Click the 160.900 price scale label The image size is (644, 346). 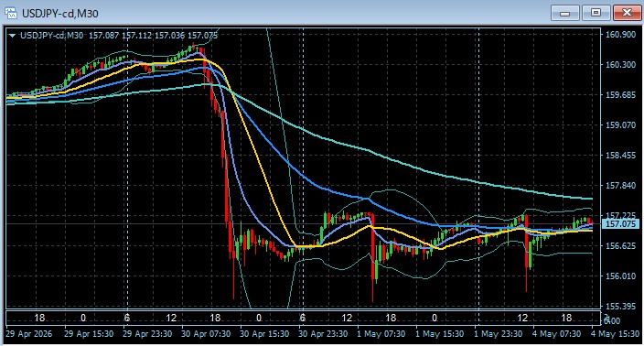click(x=620, y=34)
